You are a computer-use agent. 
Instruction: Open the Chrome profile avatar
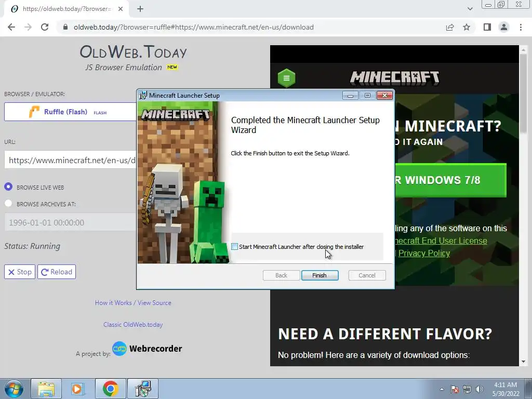click(504, 27)
